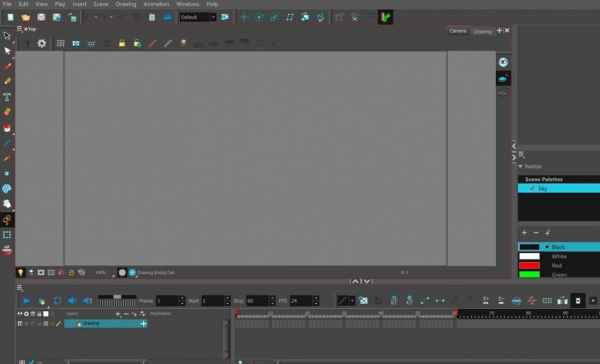Switch to the Drawing view tab
The height and width of the screenshot is (364, 600).
pyautogui.click(x=483, y=31)
